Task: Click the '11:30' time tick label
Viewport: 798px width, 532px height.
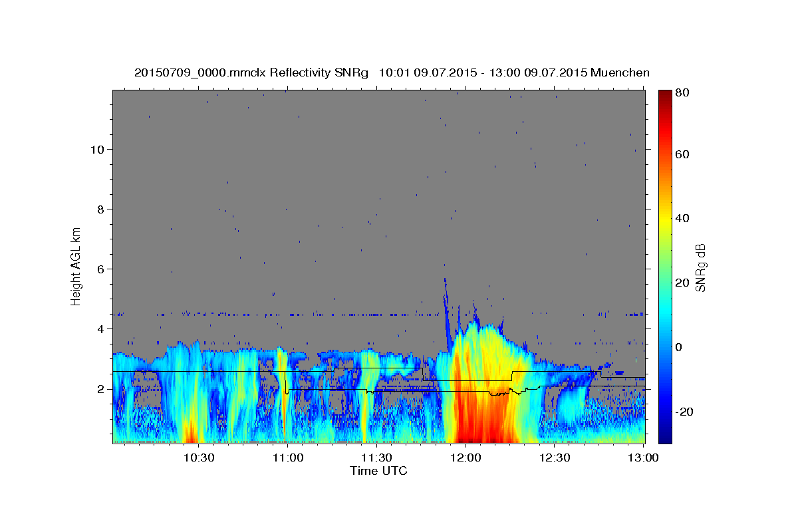Action: [376, 458]
